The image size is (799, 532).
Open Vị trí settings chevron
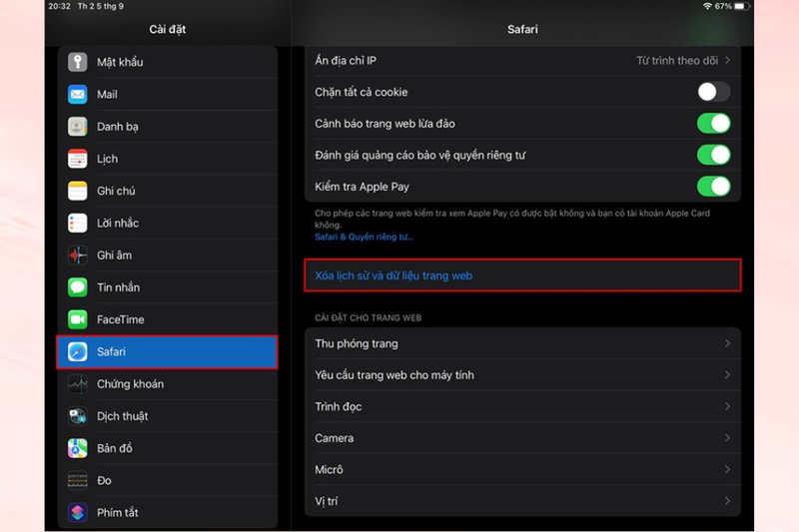click(728, 501)
